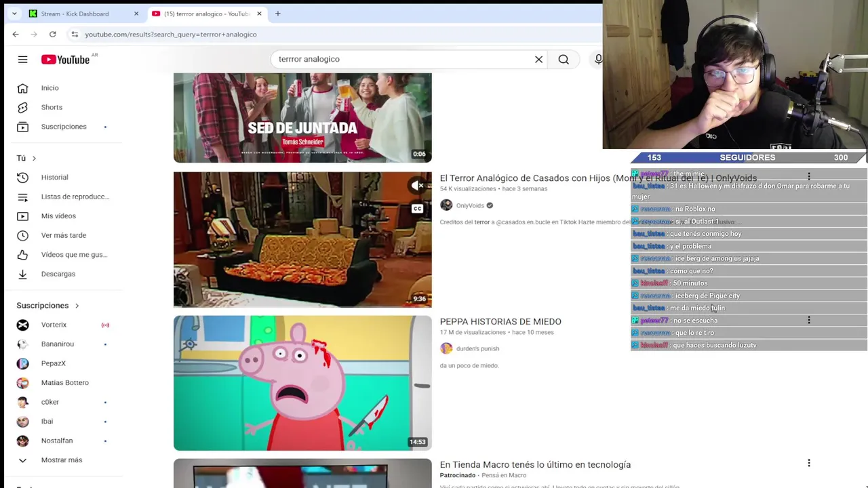Open OnlyVoids channel name
This screenshot has height=488, width=868.
click(470, 205)
